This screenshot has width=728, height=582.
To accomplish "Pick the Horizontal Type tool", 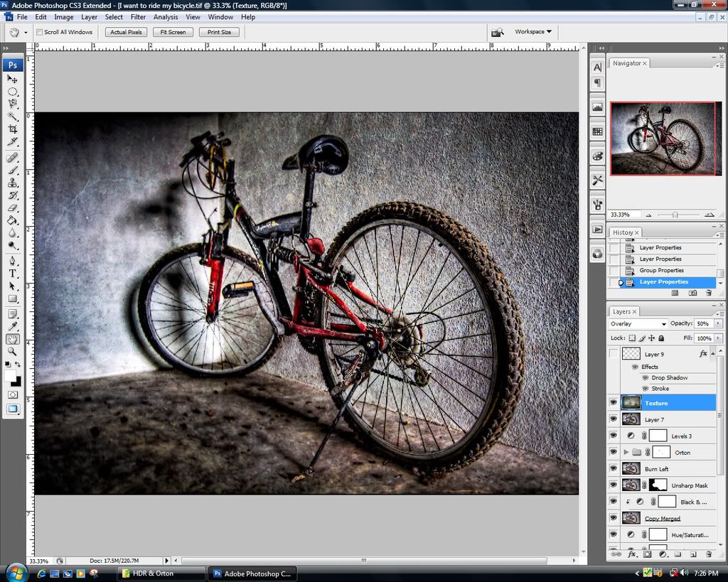I will click(x=13, y=274).
